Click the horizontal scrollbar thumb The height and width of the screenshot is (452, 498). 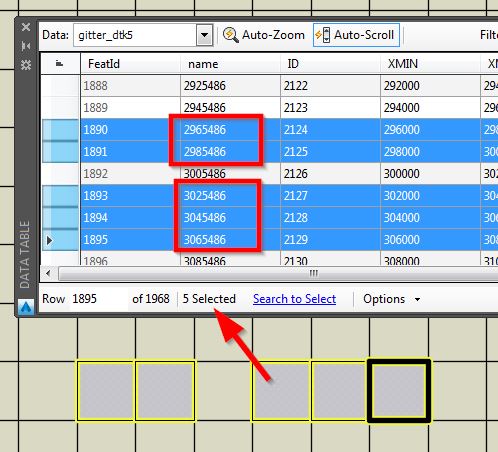[x=278, y=274]
